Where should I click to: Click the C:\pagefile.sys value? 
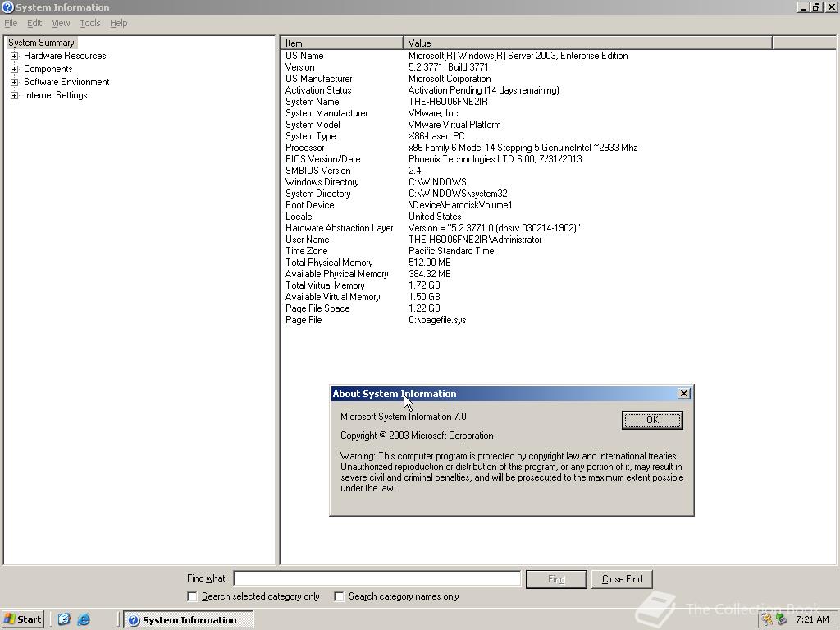pos(437,320)
